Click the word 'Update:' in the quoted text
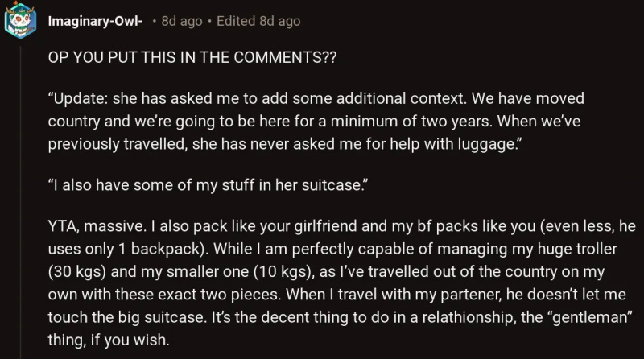This screenshot has width=644, height=359. (x=78, y=98)
